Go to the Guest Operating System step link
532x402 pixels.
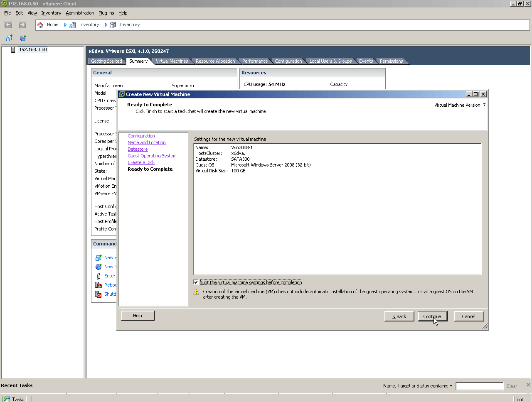152,156
